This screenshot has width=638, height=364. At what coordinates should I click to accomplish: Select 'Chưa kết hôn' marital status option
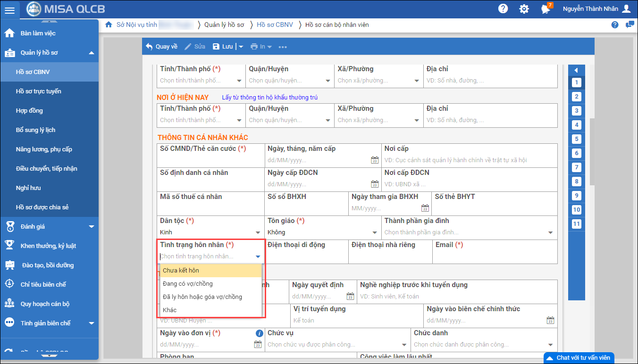click(210, 271)
